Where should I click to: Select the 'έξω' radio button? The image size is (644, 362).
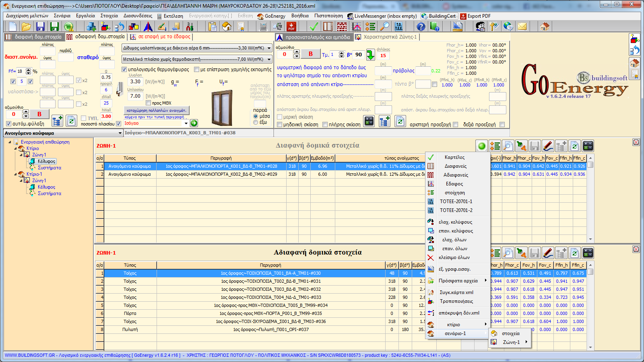tap(256, 122)
